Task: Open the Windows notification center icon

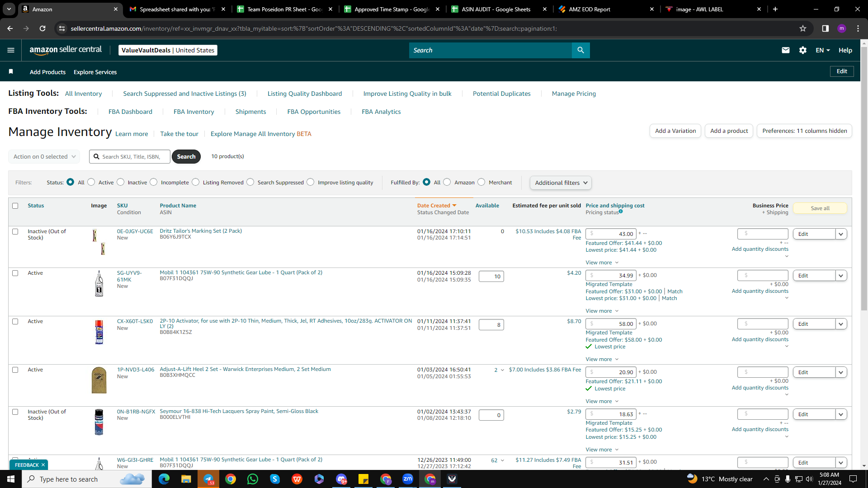Action: tap(853, 479)
